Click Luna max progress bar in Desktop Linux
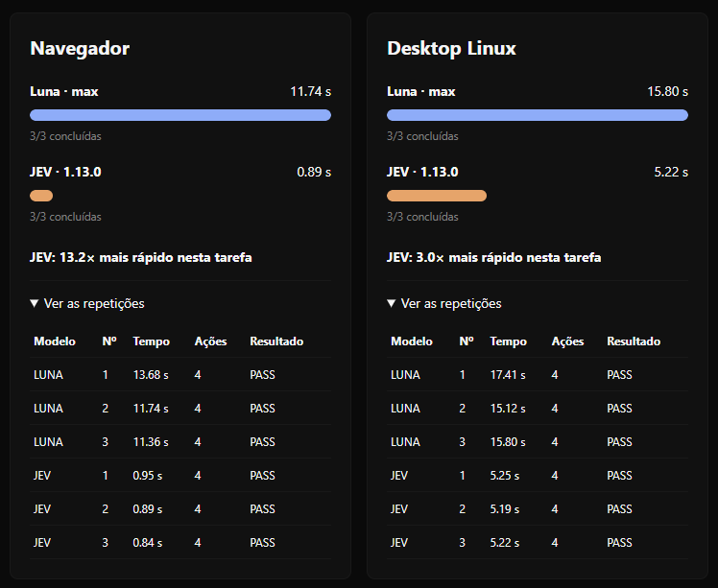Viewport: 718px width, 588px height. (x=538, y=115)
